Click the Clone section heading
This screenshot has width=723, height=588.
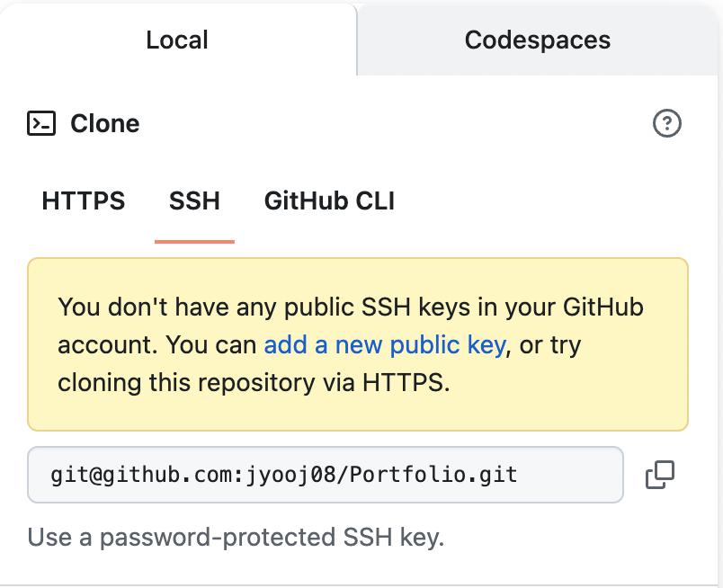coord(104,123)
